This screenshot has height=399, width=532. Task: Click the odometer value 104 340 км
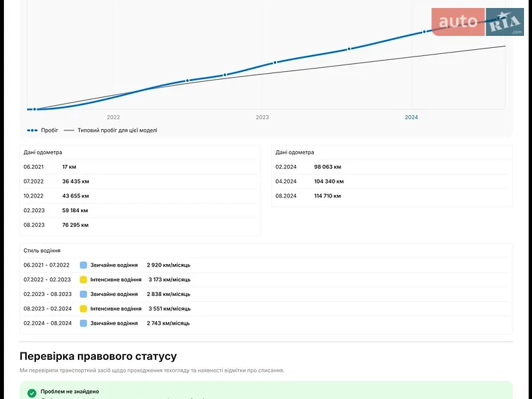point(329,182)
